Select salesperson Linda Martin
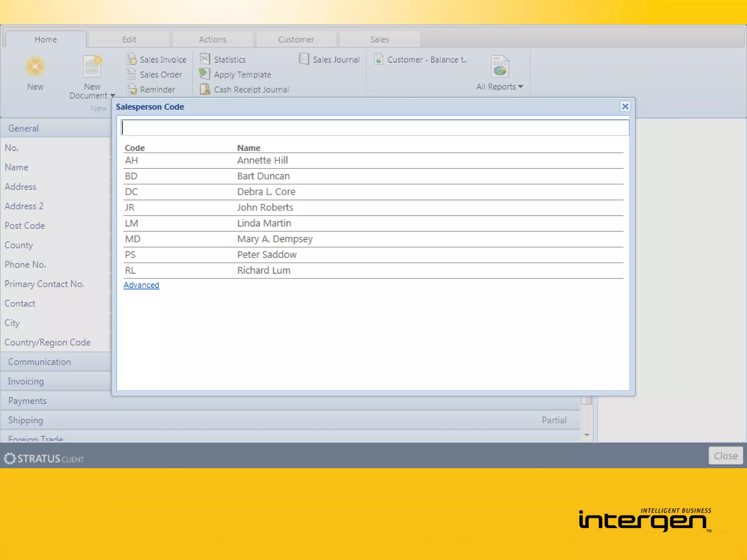Screen dimensions: 747x560 [x=373, y=223]
